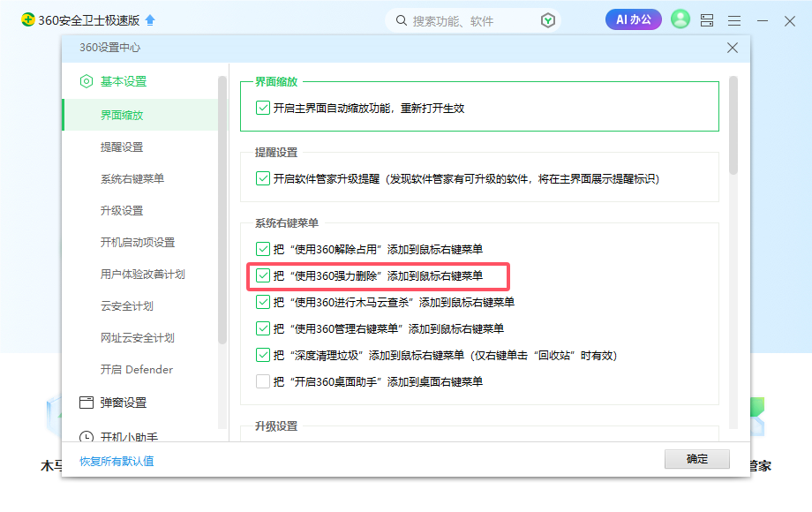Uncheck 使用360强力删除 right-click option

tap(262, 275)
